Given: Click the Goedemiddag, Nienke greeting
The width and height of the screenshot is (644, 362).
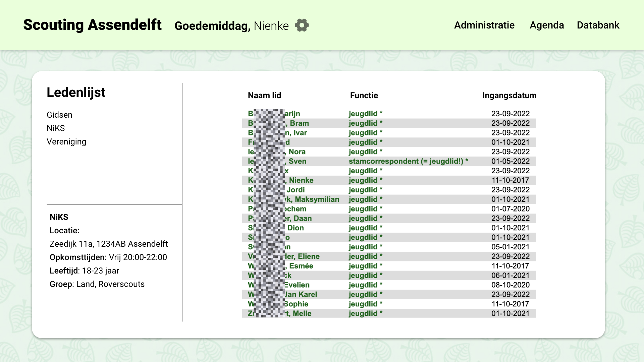Looking at the screenshot, I should pyautogui.click(x=231, y=25).
